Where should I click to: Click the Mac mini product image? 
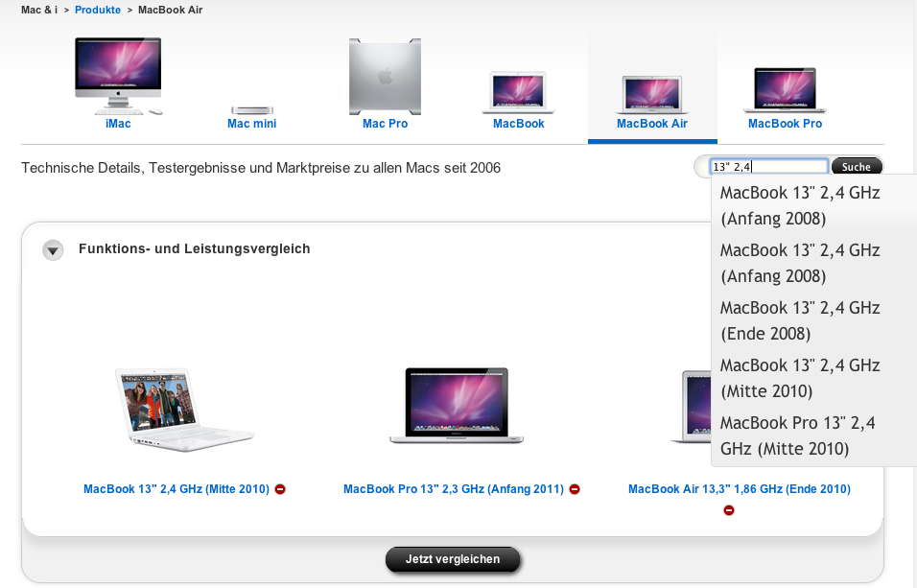(x=252, y=110)
